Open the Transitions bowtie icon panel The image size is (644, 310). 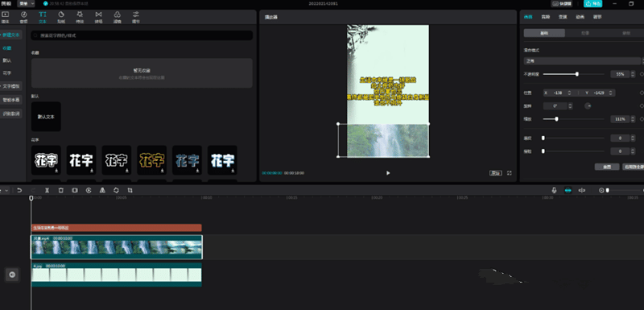click(x=98, y=17)
